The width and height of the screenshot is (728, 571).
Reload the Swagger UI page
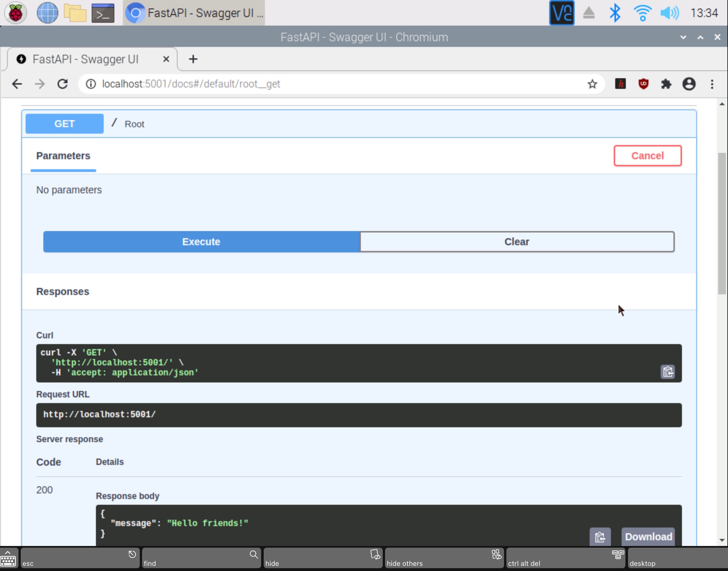coord(63,84)
